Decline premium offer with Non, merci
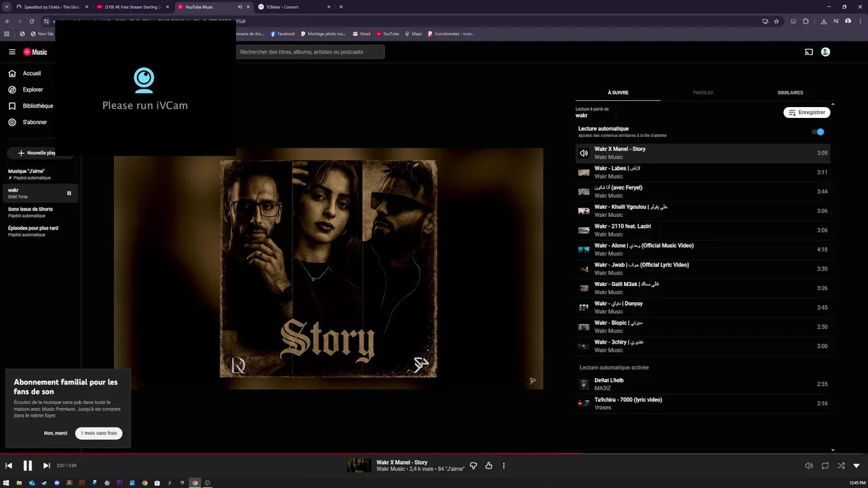Image resolution: width=868 pixels, height=488 pixels. click(x=56, y=433)
